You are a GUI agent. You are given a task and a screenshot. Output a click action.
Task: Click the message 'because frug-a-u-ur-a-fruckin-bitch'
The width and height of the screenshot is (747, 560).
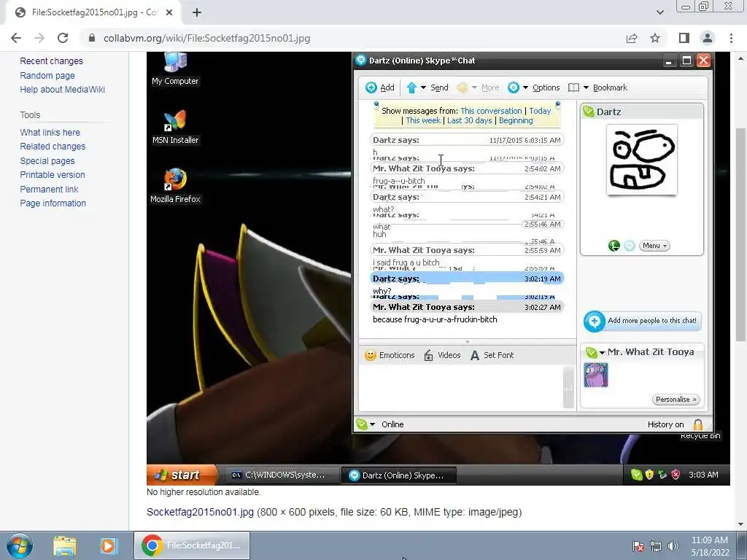tap(435, 319)
